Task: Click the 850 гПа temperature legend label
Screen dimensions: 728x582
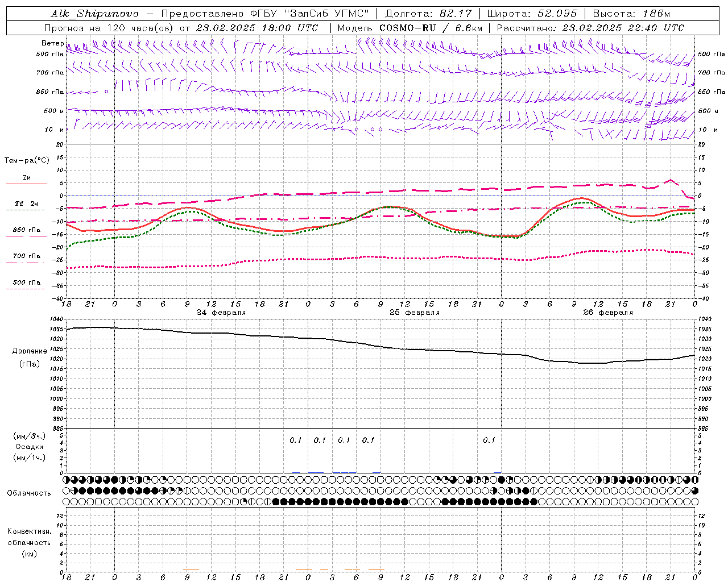Action: (x=27, y=230)
